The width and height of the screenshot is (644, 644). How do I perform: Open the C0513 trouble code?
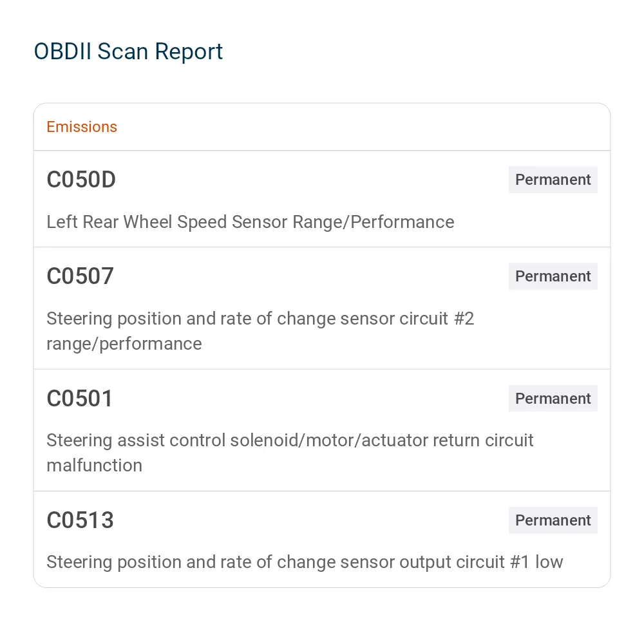pos(80,520)
